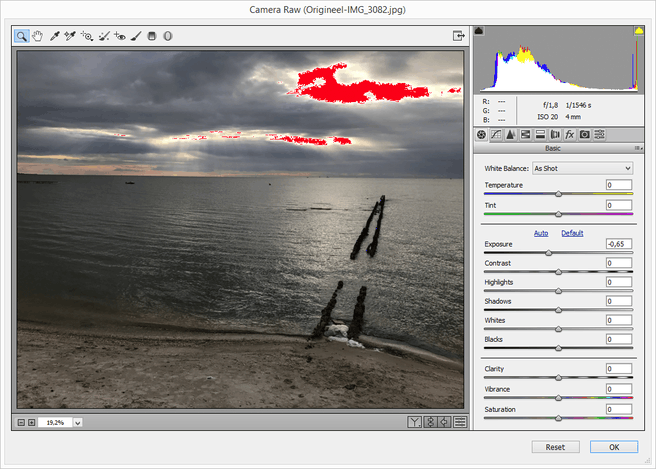Choose the Adjustment Brush tool
The image size is (656, 469).
[136, 36]
